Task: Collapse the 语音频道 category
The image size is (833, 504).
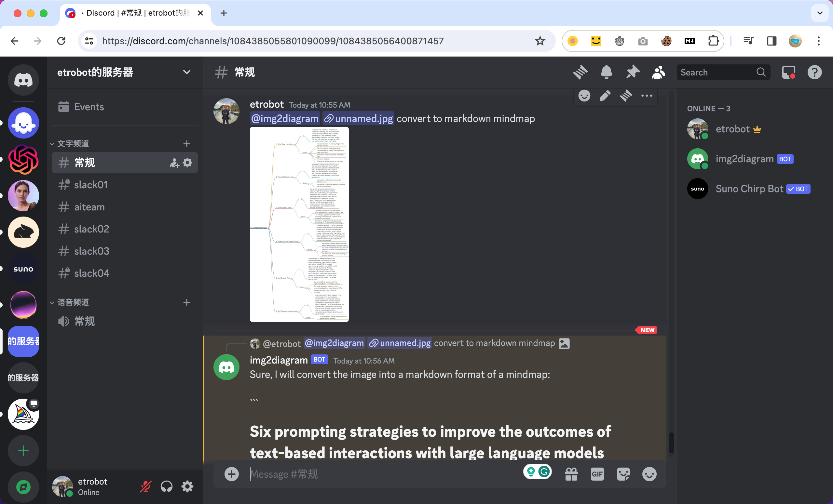Action: pos(73,302)
